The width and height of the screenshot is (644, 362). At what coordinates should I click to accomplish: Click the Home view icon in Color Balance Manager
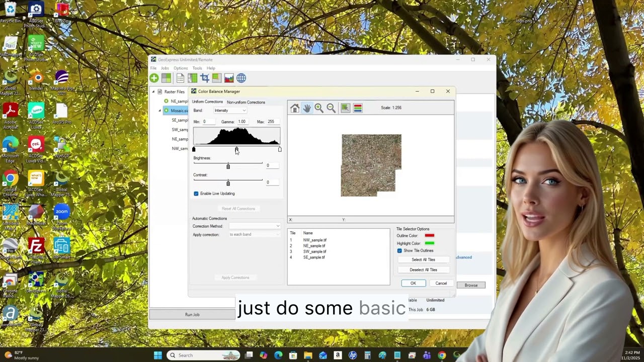295,108
